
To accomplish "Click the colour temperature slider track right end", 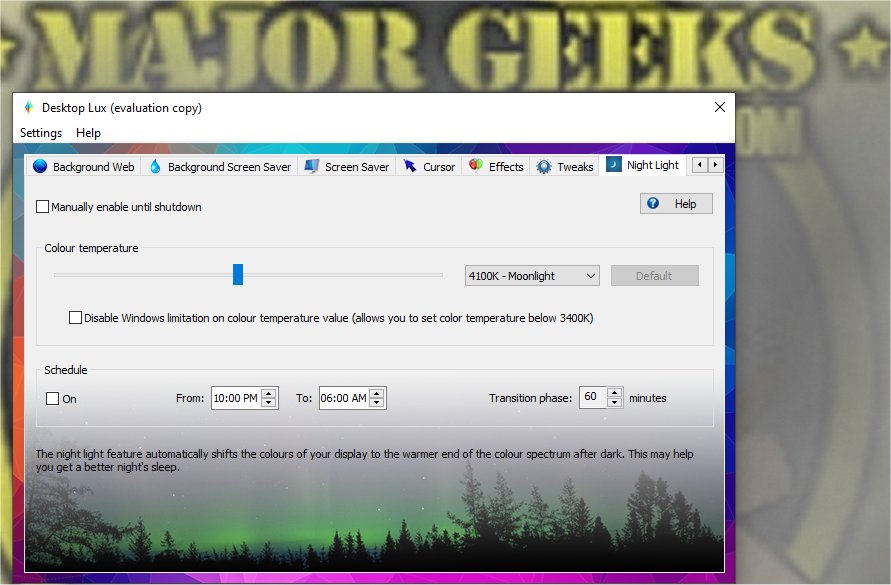I will click(440, 275).
